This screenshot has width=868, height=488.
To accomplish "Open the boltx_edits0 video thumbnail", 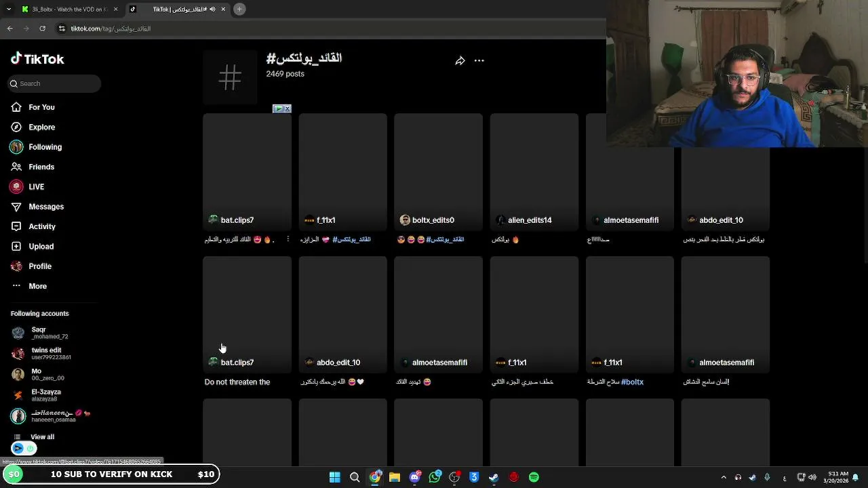I will 438,172.
